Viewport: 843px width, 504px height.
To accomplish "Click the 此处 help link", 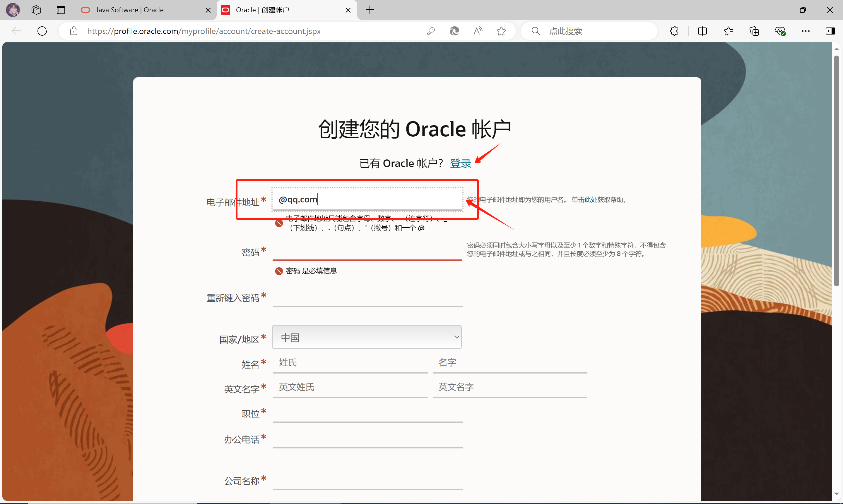I will [591, 200].
